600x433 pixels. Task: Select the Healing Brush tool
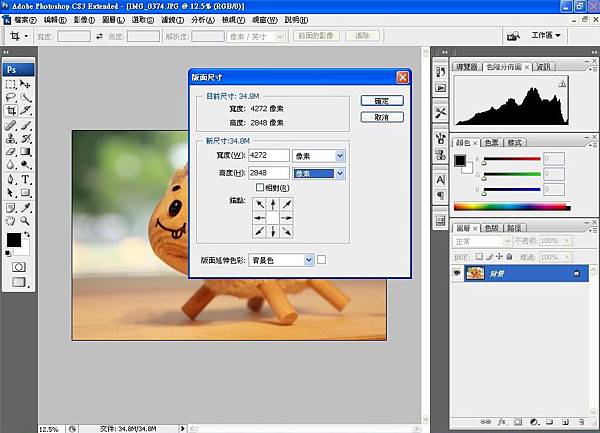point(11,125)
